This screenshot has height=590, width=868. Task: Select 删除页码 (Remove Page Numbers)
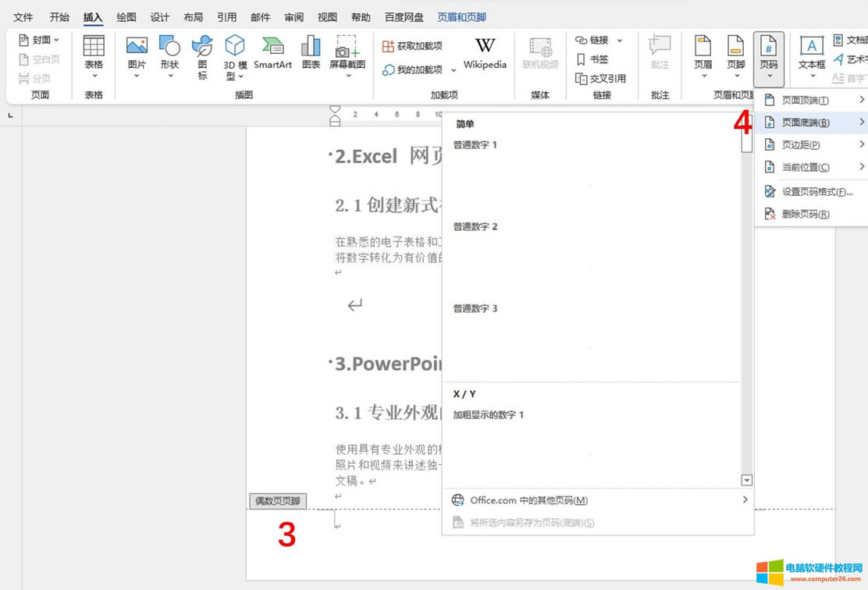(805, 214)
